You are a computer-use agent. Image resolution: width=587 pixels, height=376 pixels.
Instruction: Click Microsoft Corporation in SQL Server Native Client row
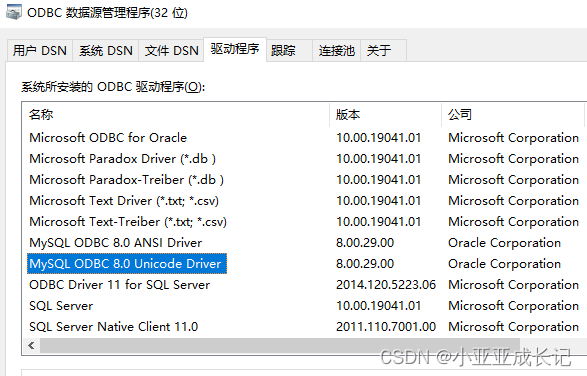514,327
